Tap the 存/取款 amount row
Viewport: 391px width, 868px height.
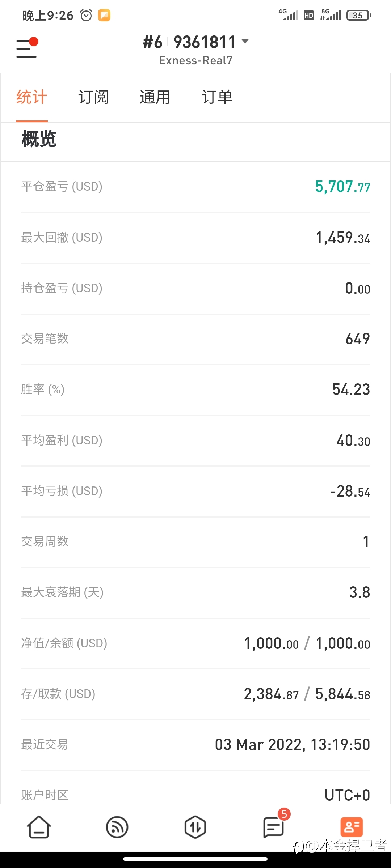[x=195, y=694]
